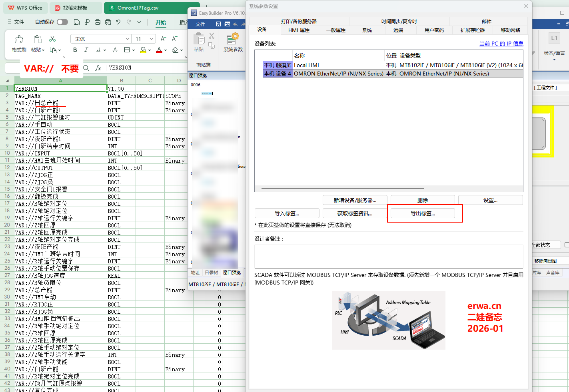Click the red font color swatch icon
Image resolution: width=569 pixels, height=392 pixels.
(159, 50)
